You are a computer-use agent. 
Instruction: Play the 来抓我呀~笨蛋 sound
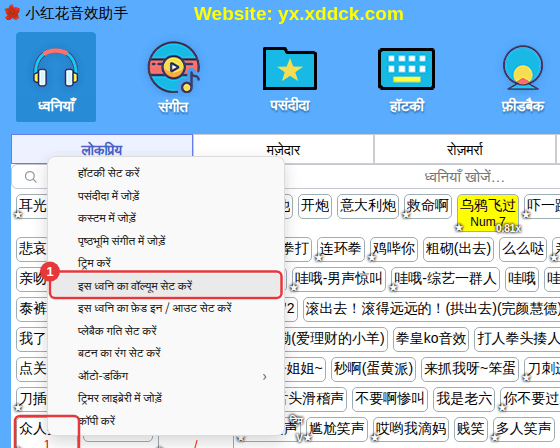click(x=470, y=369)
